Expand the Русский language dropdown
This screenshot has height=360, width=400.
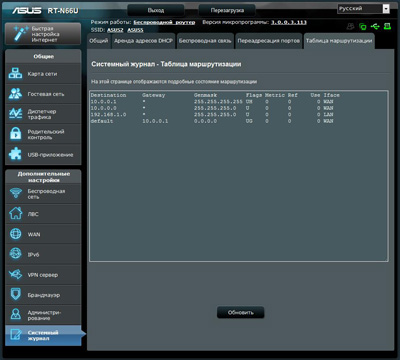point(363,9)
